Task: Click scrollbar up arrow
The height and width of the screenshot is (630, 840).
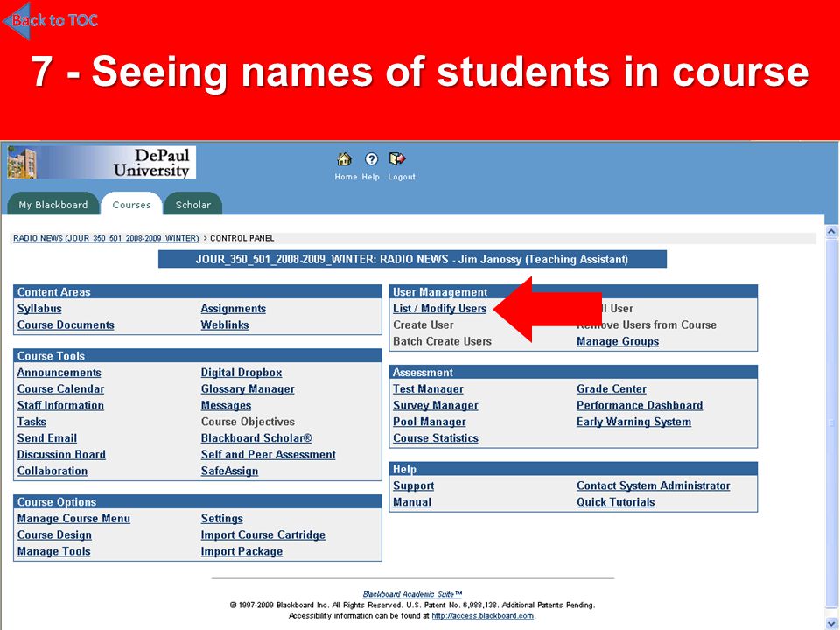Action: coord(831,232)
